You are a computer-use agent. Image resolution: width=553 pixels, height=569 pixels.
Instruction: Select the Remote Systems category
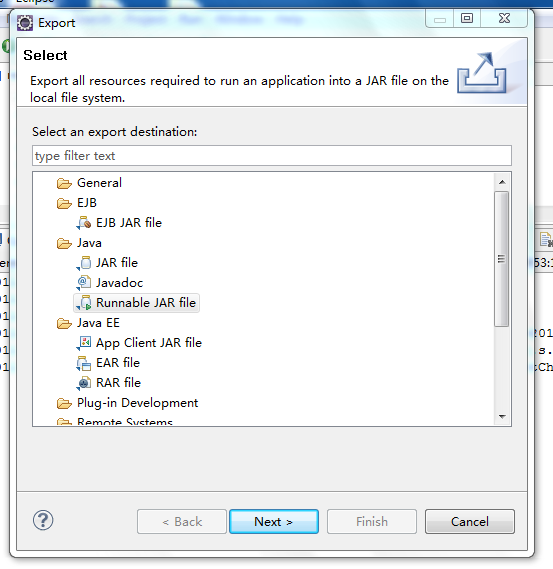tap(124, 422)
